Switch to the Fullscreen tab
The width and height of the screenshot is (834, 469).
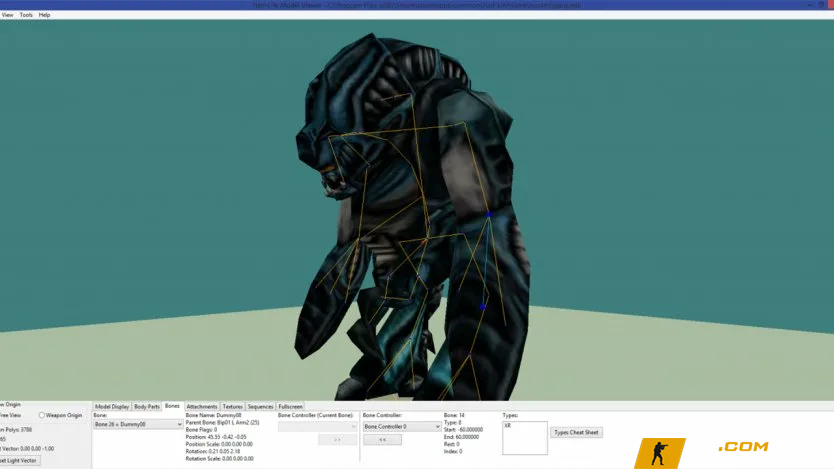tap(290, 407)
